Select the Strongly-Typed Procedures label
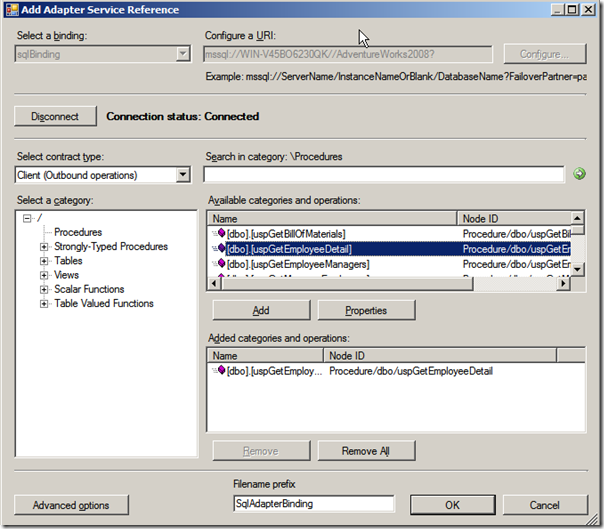 pyautogui.click(x=111, y=246)
